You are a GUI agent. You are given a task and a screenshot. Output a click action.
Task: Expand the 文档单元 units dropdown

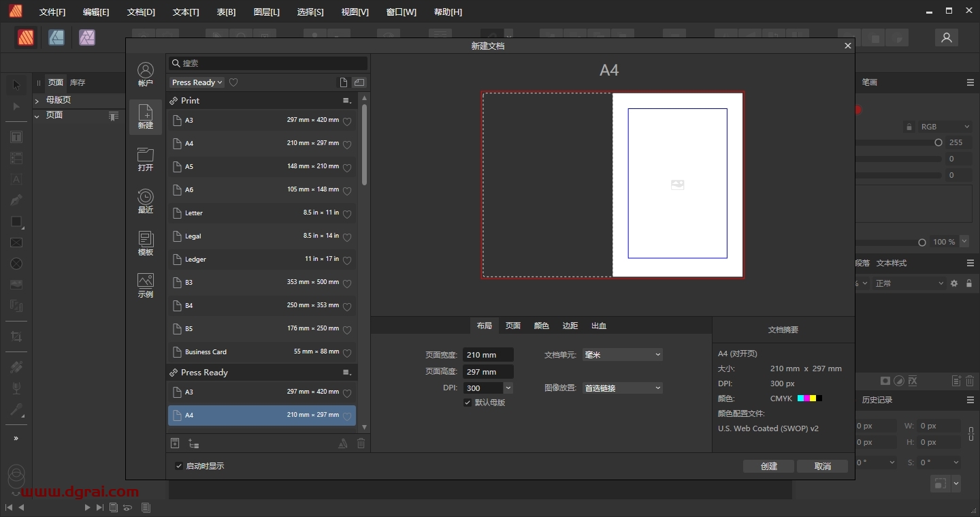(622, 355)
